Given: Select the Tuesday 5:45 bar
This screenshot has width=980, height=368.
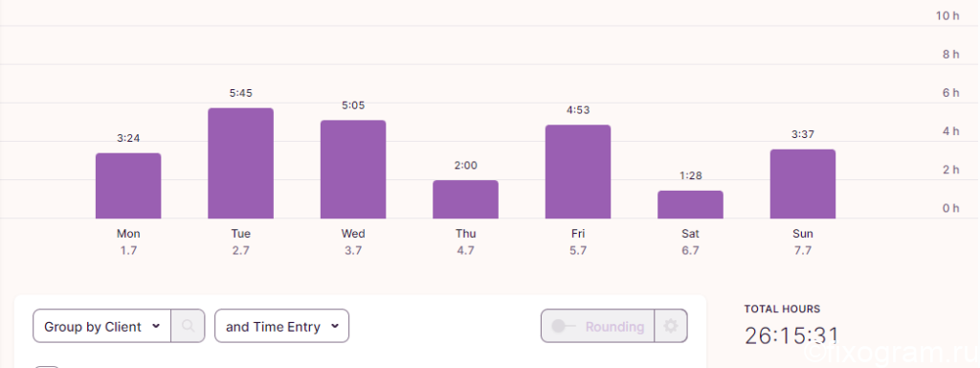Looking at the screenshot, I should tap(240, 163).
